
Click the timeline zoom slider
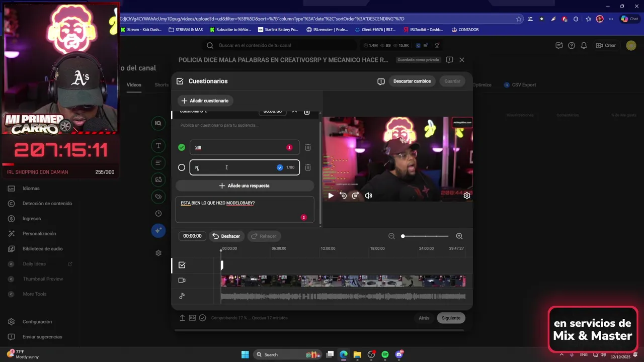tap(425, 236)
